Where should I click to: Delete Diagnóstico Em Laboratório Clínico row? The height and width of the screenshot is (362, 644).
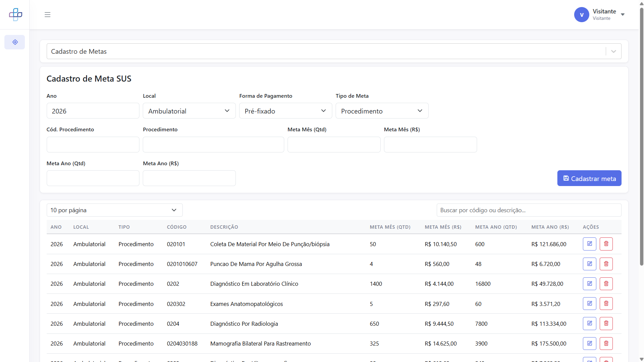pyautogui.click(x=606, y=284)
